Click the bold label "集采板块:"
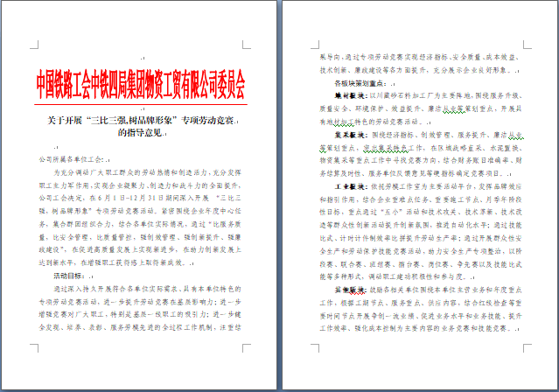 pyautogui.click(x=351, y=135)
